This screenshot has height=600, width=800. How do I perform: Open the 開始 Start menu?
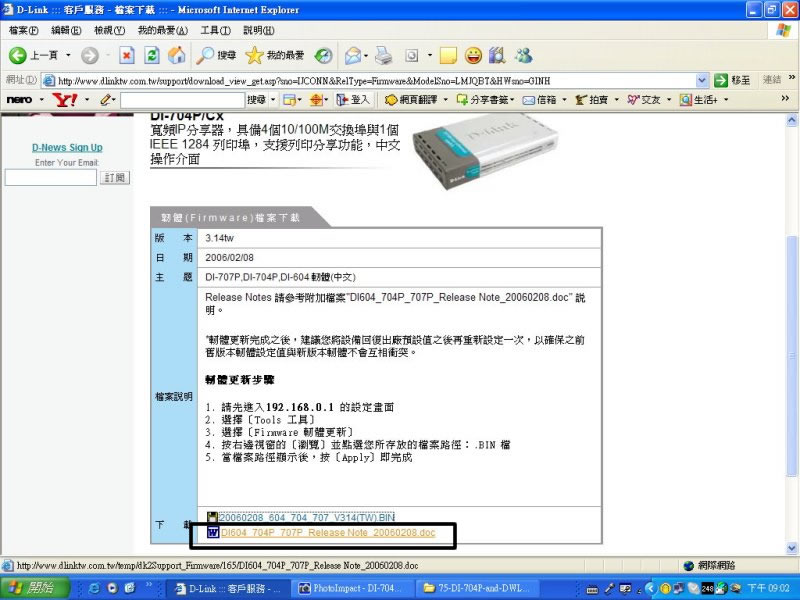coord(34,588)
